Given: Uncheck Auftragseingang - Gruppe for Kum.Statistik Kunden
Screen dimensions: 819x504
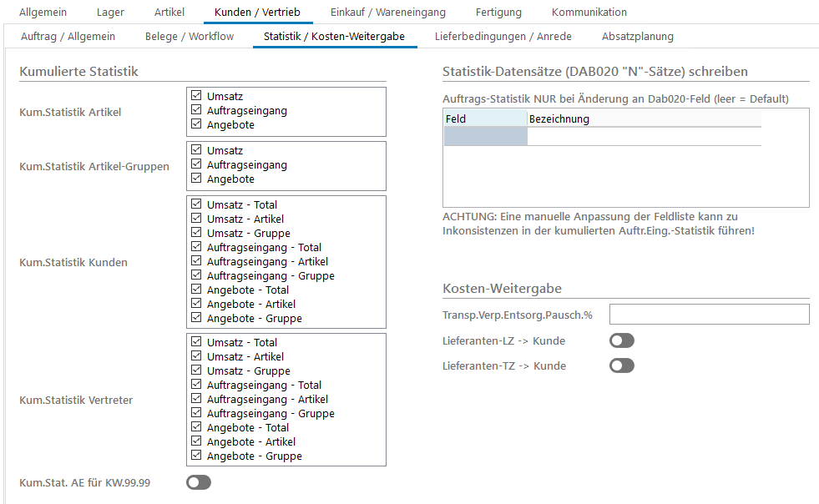Looking at the screenshot, I should point(196,275).
